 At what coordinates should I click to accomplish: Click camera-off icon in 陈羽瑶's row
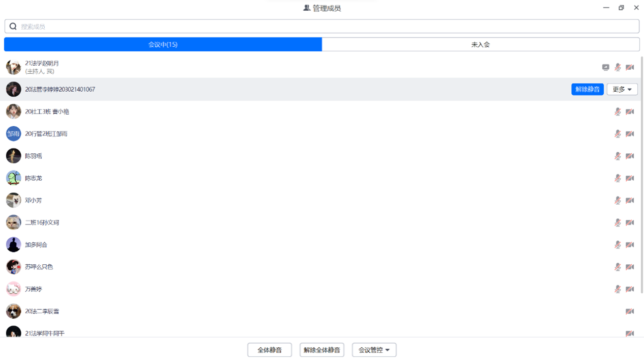(630, 156)
